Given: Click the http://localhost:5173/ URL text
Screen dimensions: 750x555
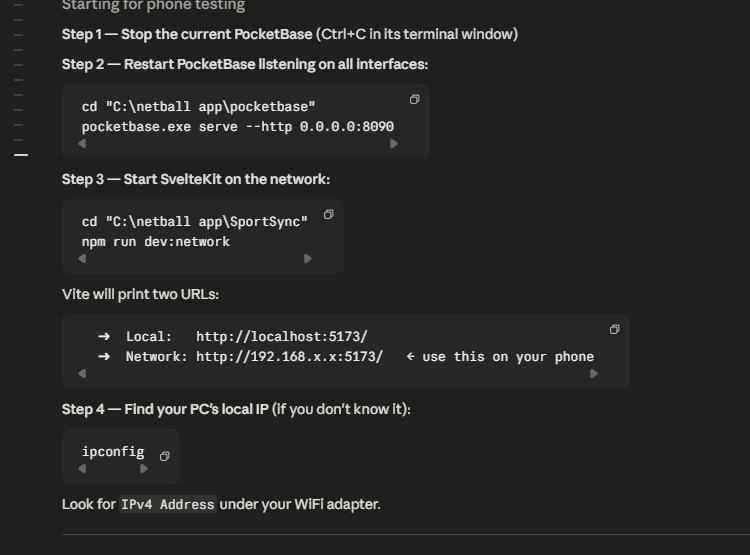Looking at the screenshot, I should tap(282, 337).
